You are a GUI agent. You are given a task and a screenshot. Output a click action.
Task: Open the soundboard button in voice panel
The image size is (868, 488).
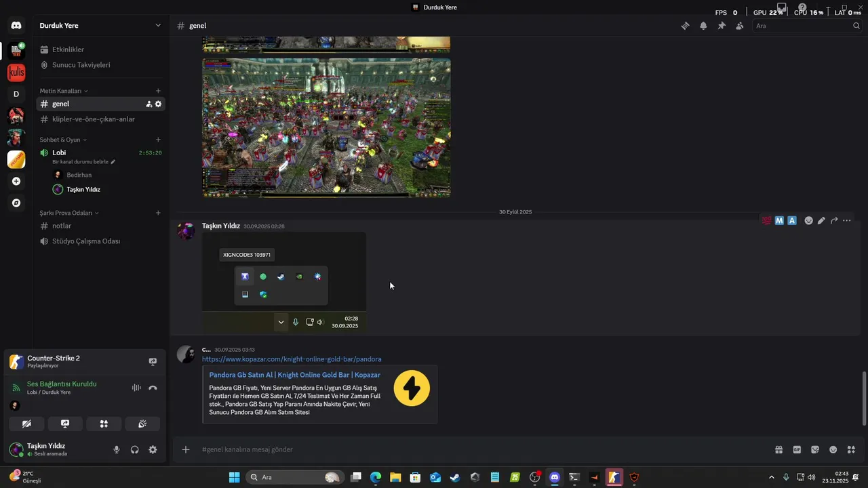[142, 424]
